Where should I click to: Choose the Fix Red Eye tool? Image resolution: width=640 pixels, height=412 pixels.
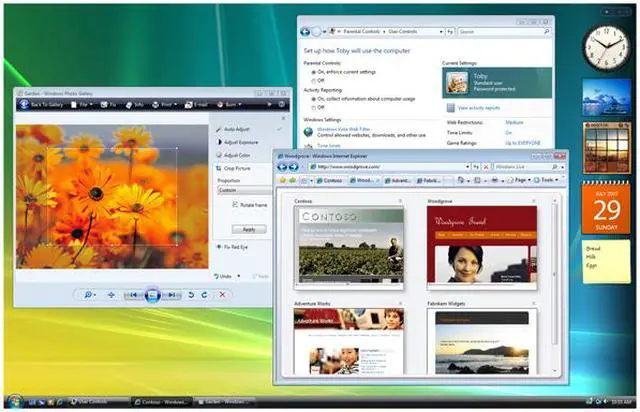(237, 246)
